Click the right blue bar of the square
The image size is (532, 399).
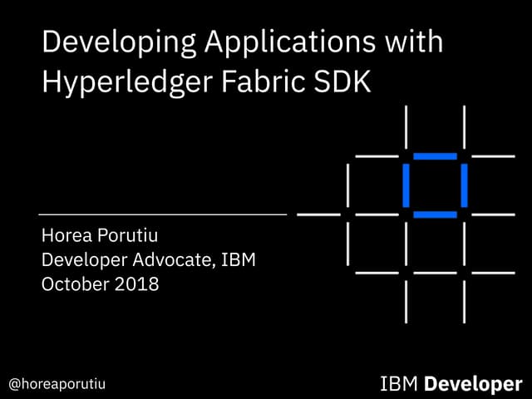click(464, 185)
